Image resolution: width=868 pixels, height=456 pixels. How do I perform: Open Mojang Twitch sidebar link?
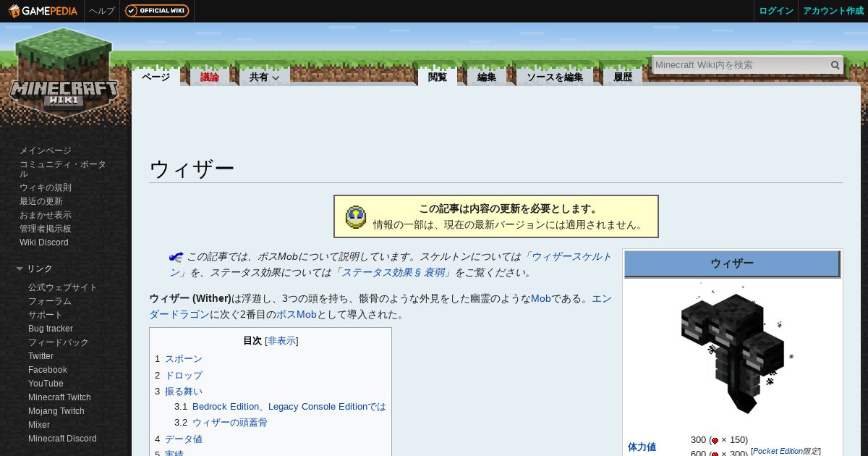click(x=56, y=411)
